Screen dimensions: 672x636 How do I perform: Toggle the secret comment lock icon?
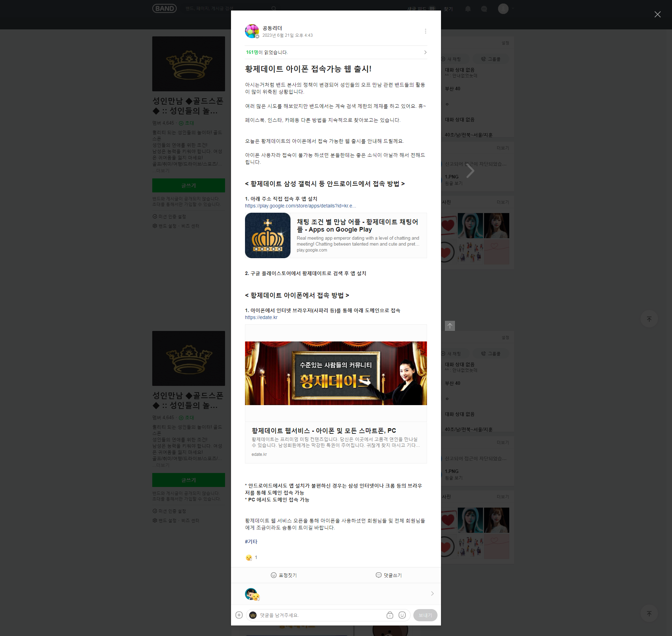390,615
